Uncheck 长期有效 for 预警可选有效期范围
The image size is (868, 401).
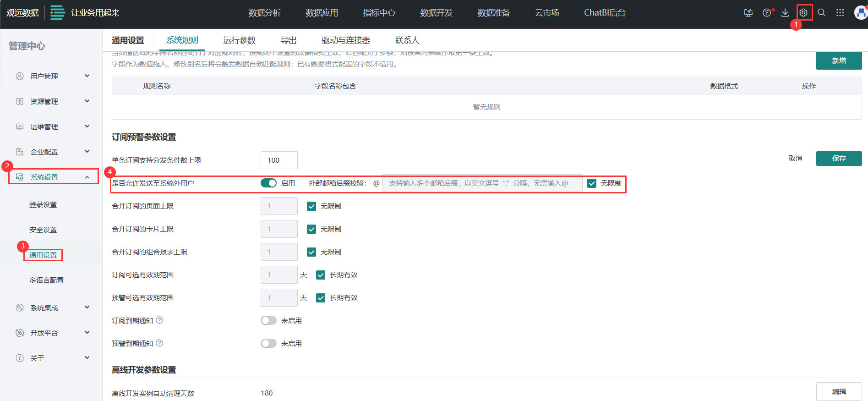(321, 298)
